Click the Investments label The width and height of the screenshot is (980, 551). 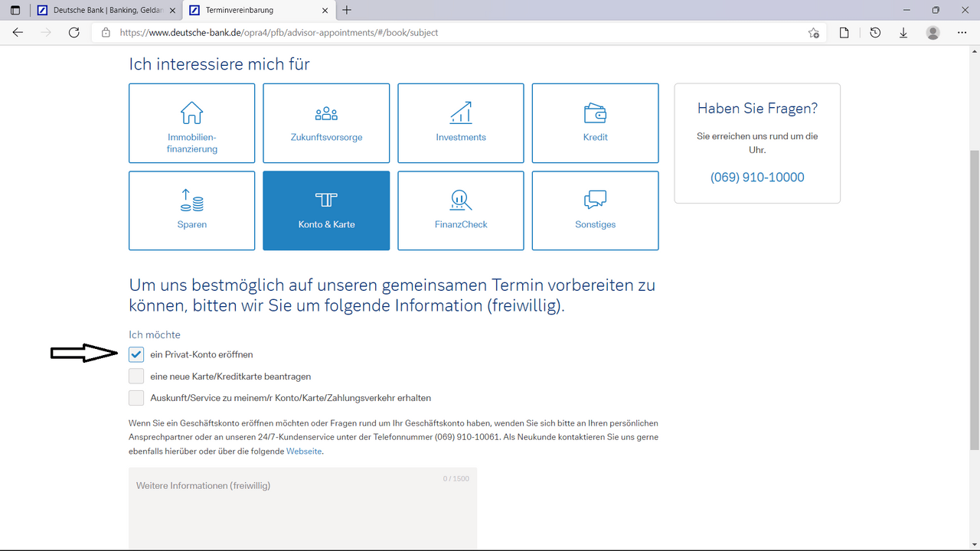(461, 138)
